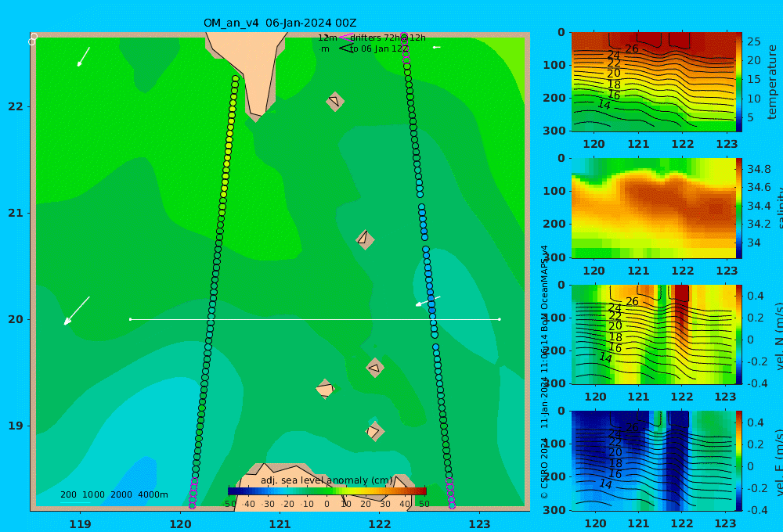This screenshot has width=783, height=532.
Task: Click the '© CSIRO 2024' vertical credit text
Action: click(x=544, y=468)
